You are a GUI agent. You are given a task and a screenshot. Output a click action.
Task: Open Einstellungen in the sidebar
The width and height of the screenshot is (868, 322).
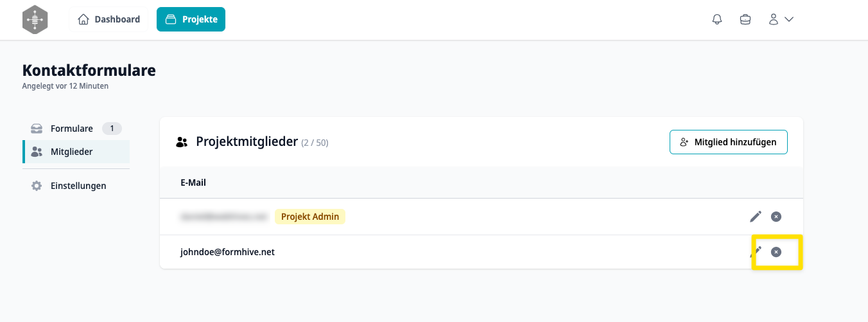(76, 186)
